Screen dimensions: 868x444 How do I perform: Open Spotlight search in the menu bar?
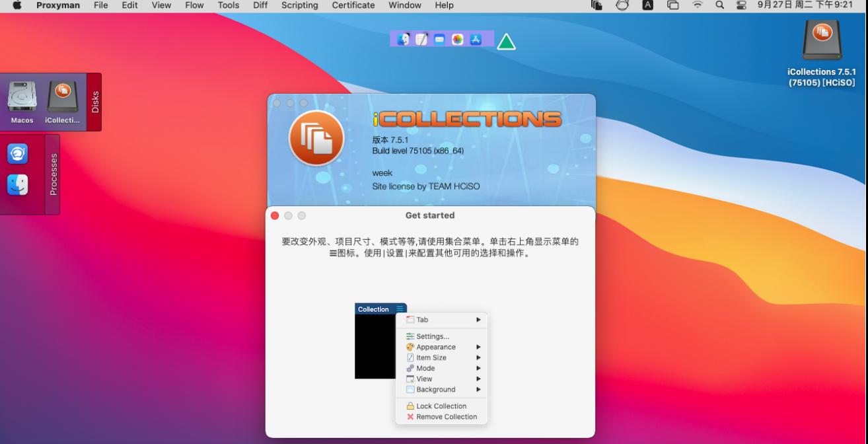(719, 5)
